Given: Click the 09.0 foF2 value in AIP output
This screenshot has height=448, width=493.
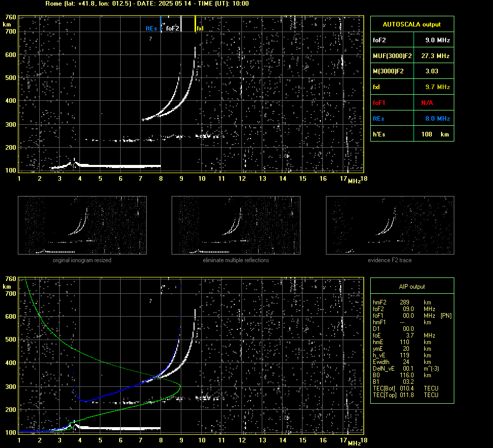Looking at the screenshot, I should 408,309.
